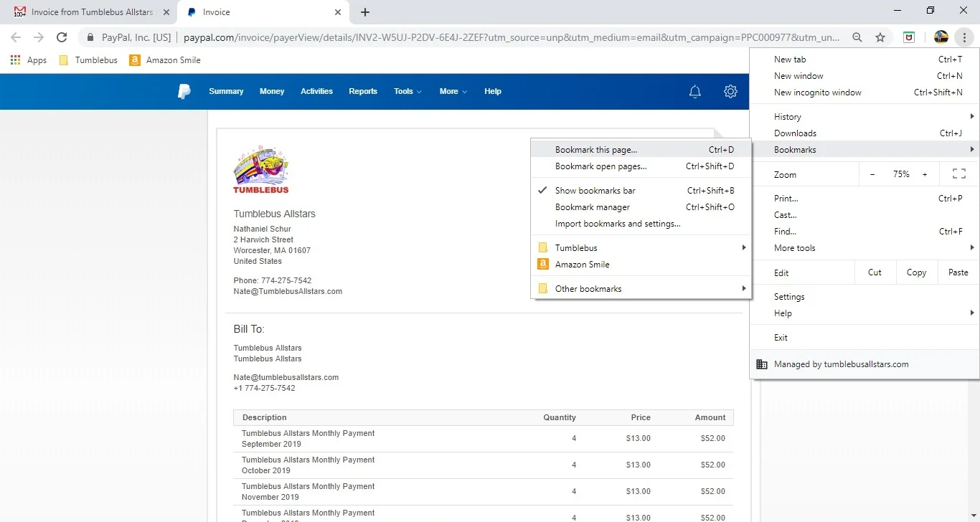Viewport: 980px width, 522px height.
Task: Expand the More tools submenu
Action: [x=864, y=248]
